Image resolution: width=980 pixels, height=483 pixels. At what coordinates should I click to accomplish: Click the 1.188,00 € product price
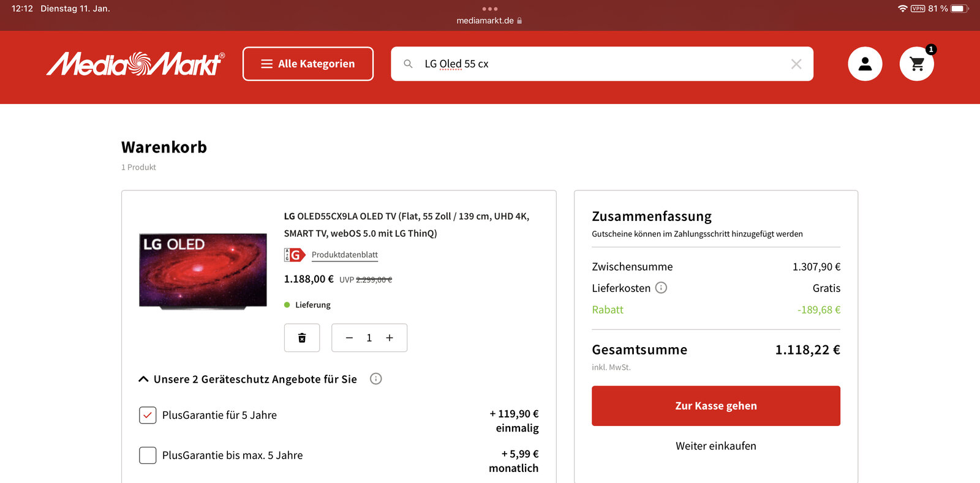(x=309, y=279)
